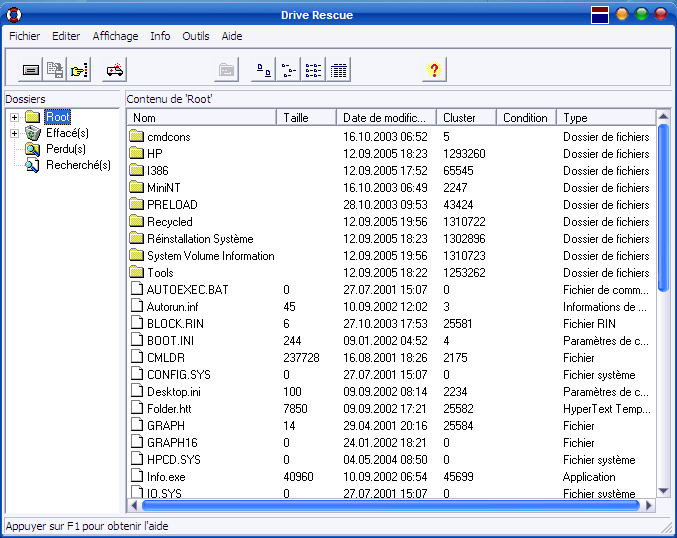Click the Recherché(s) search icon

(x=33, y=165)
